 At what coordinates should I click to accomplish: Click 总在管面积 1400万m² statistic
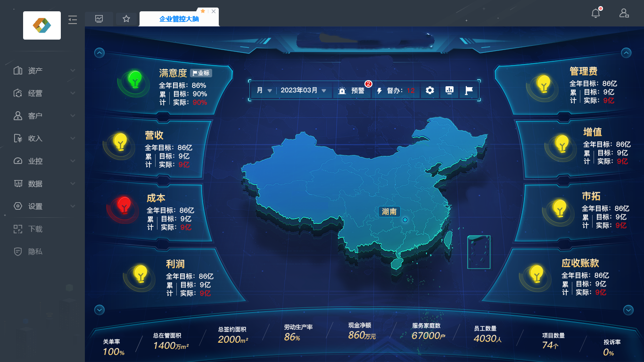(171, 341)
